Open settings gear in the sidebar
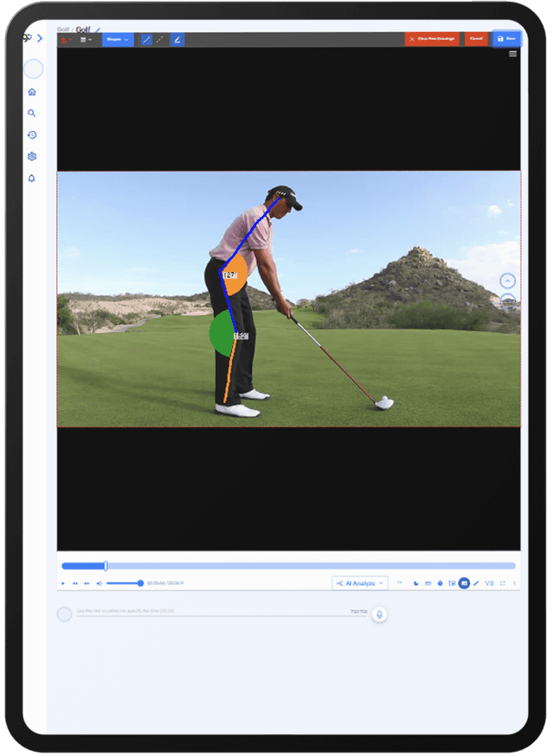The height and width of the screenshot is (756, 552). [32, 157]
